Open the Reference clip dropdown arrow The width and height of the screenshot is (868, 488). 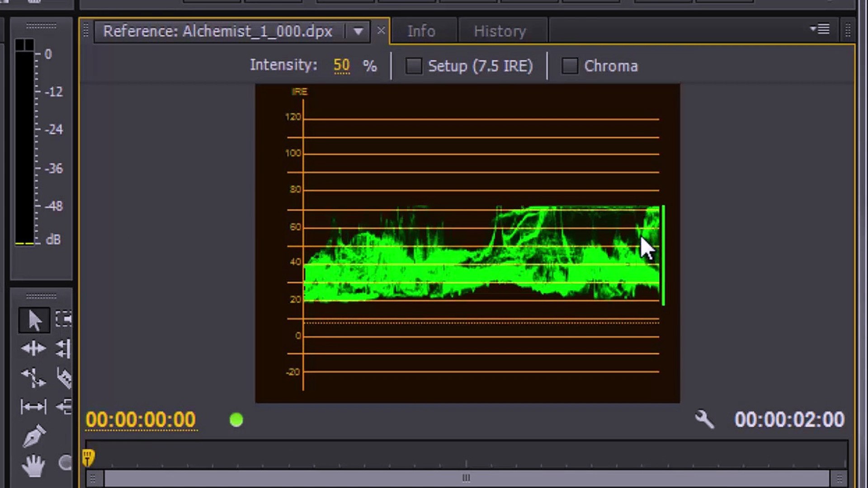[x=358, y=32]
